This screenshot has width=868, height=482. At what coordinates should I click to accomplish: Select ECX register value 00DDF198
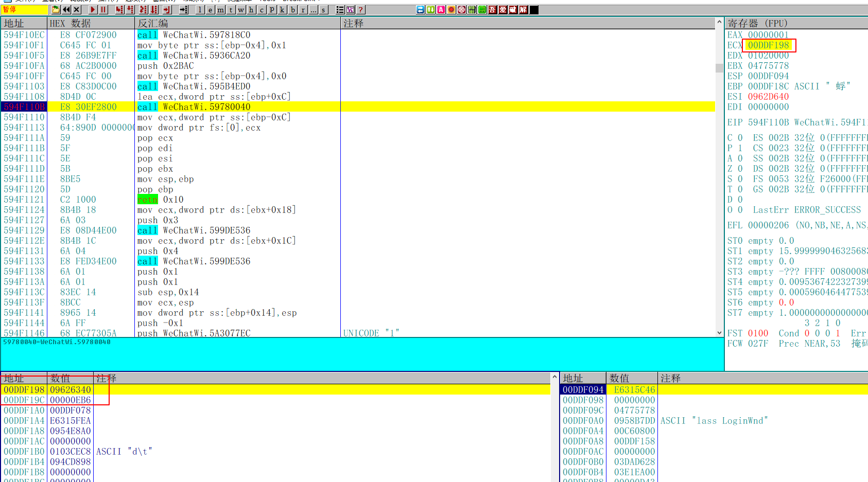[768, 45]
